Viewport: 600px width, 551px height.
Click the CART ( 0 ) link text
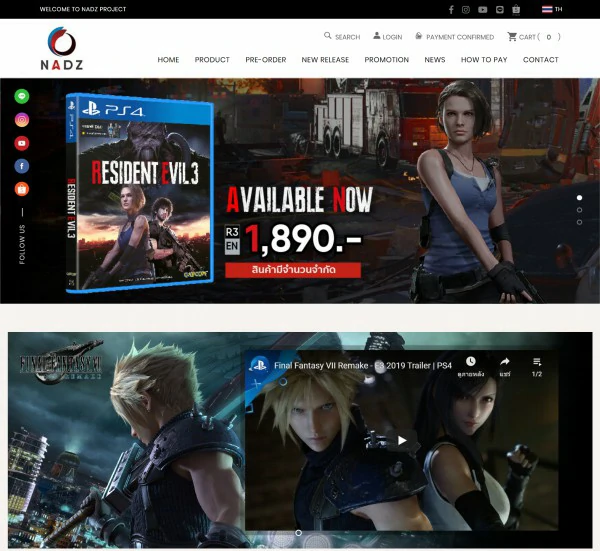(540, 37)
